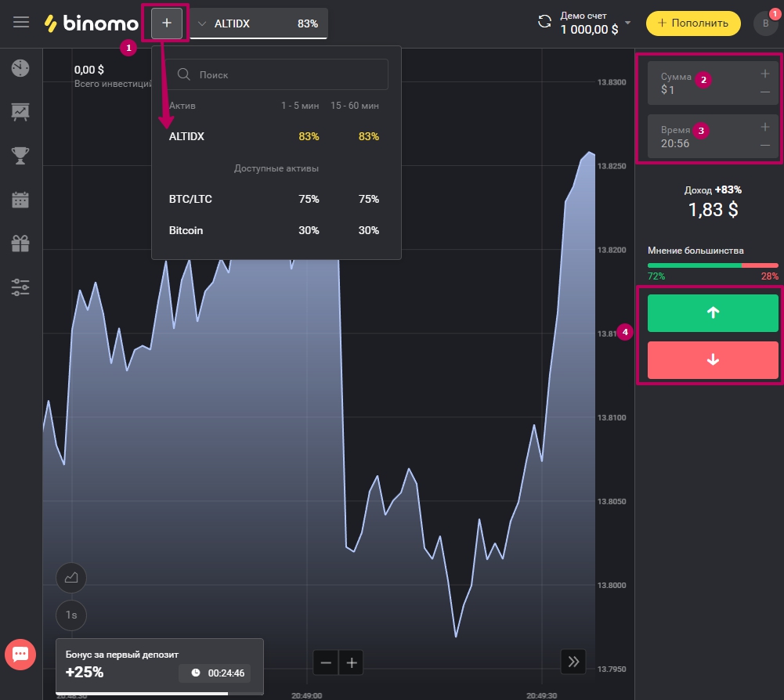784x700 pixels.
Task: Open the economic calendar icon
Action: click(x=20, y=200)
